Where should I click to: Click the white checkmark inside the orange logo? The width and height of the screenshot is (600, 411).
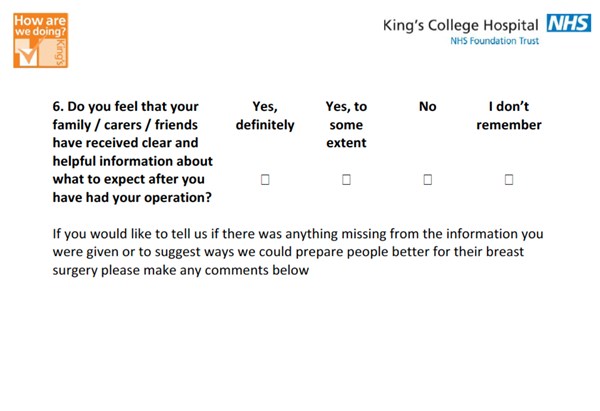27,56
